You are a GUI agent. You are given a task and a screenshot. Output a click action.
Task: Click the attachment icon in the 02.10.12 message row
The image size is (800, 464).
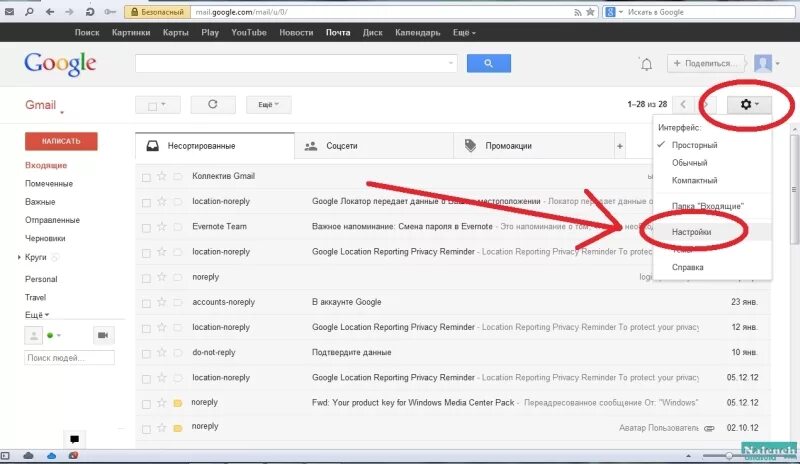tap(709, 428)
